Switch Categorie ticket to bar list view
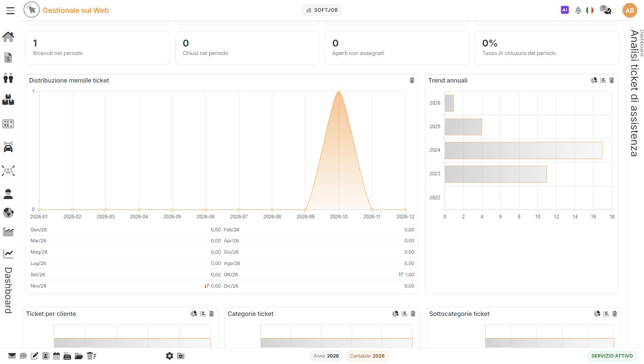The height and width of the screenshot is (364, 644). (x=405, y=313)
